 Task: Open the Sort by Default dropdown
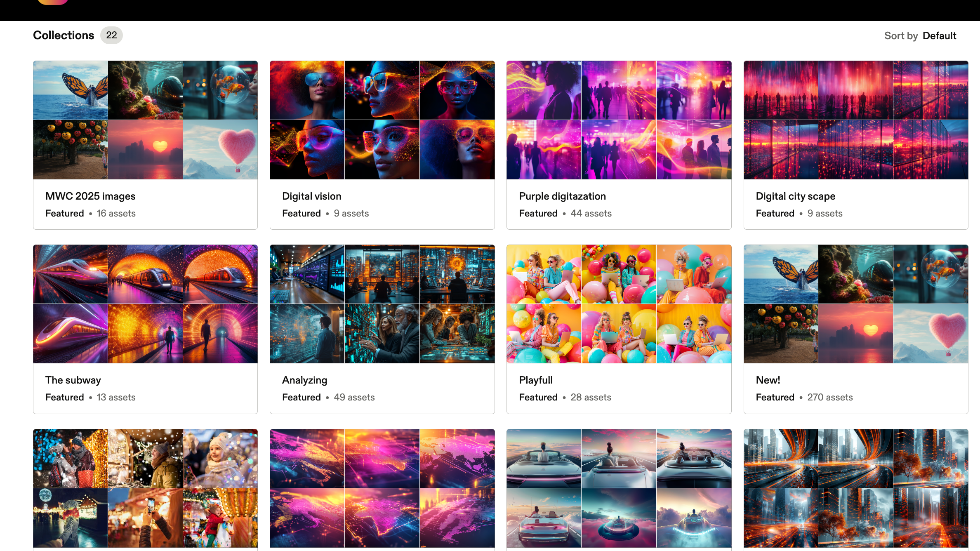[x=939, y=36]
